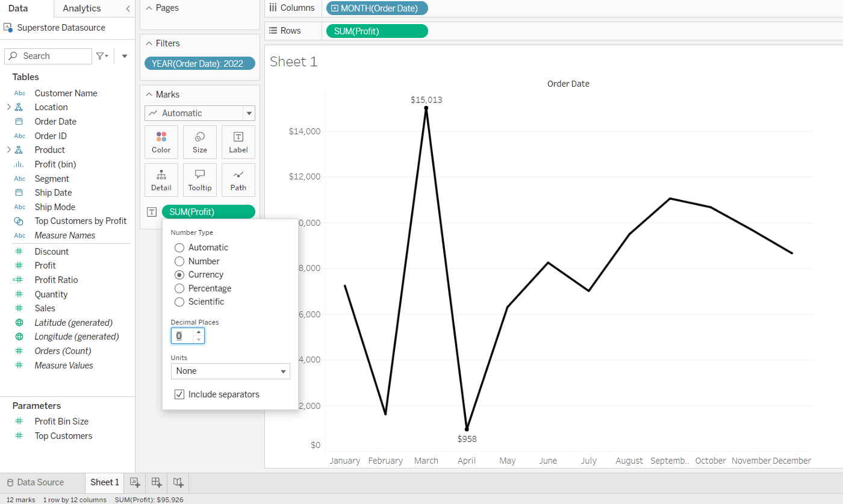Collapse the side pane with arrow
Image resolution: width=843 pixels, height=504 pixels.
click(128, 8)
